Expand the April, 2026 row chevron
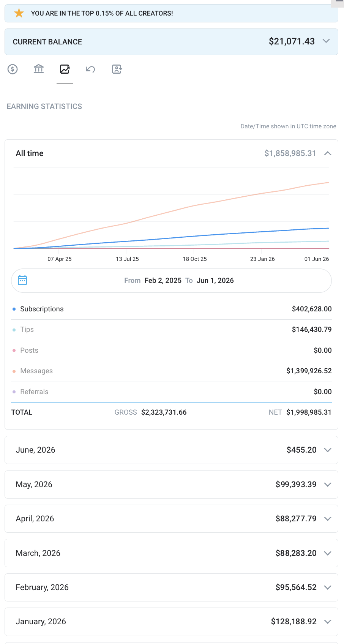This screenshot has height=644, width=344. pyautogui.click(x=328, y=519)
